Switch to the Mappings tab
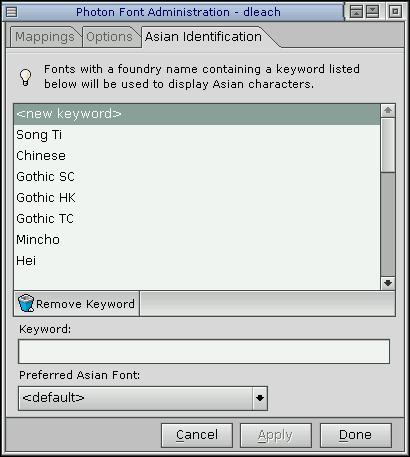The height and width of the screenshot is (457, 410). [45, 37]
